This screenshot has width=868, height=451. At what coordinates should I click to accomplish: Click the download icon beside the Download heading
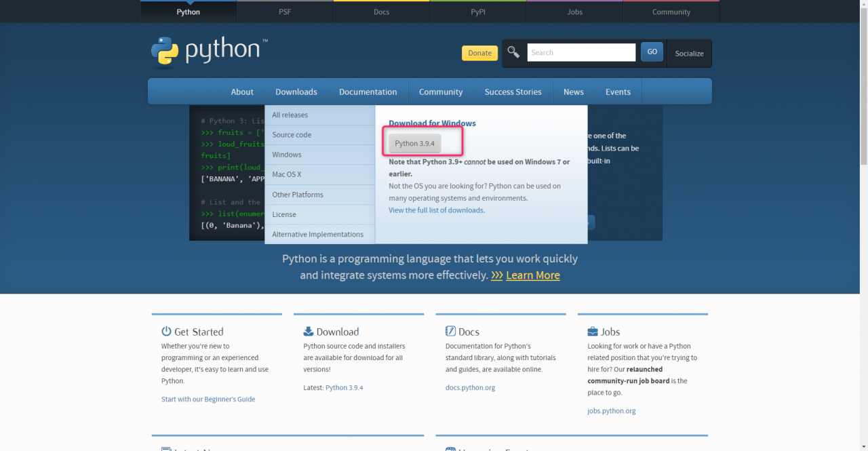click(x=309, y=332)
